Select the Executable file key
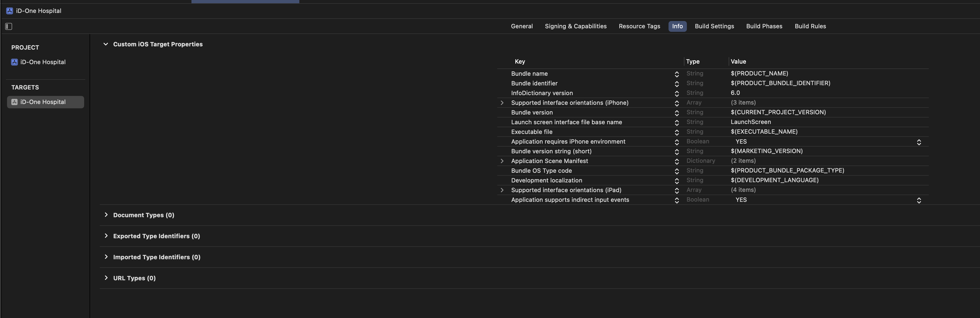 coord(532,132)
